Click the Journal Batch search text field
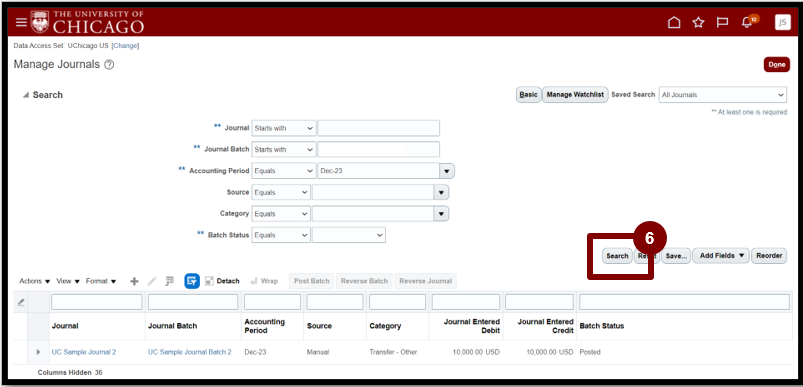Viewport: 803px width, 387px height. pyautogui.click(x=378, y=149)
